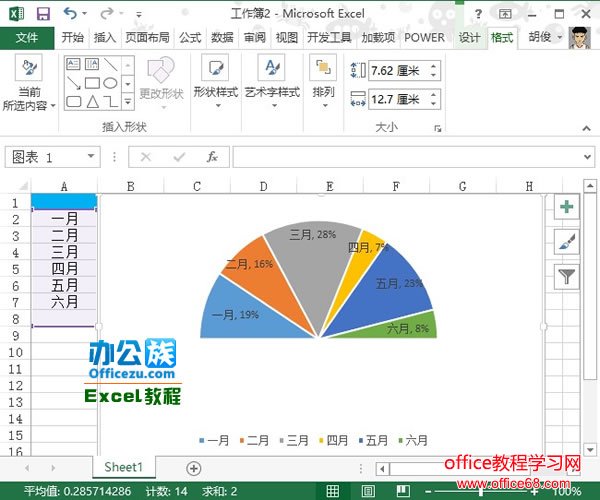Open the POWER tab
This screenshot has width=600, height=500.
pyautogui.click(x=424, y=37)
